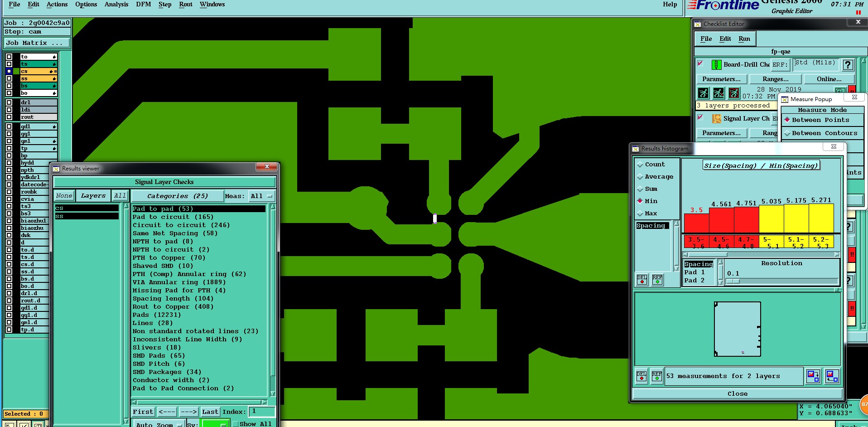Toggle display box for layer 'cs'
868x427 pixels.
click(x=9, y=71)
